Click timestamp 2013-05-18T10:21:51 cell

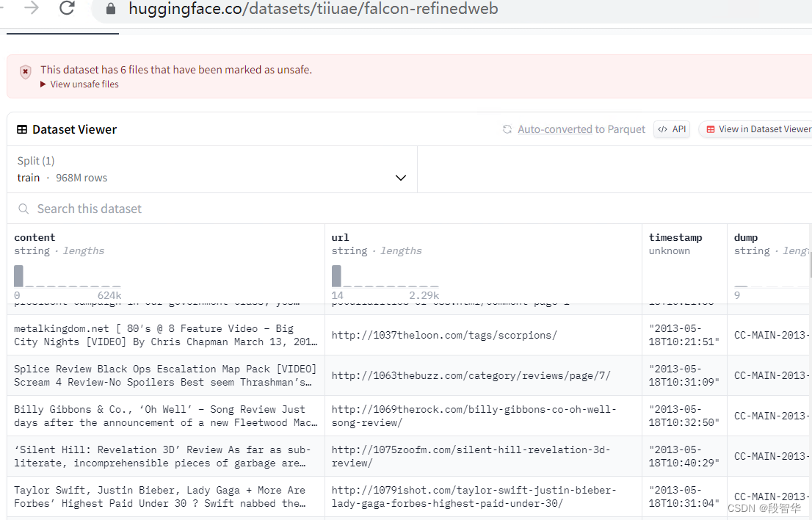pyautogui.click(x=684, y=335)
